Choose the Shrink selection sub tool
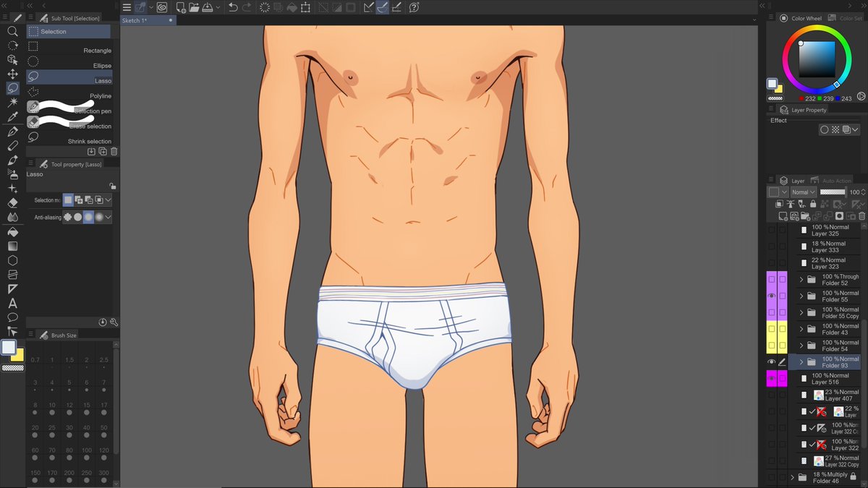This screenshot has height=488, width=868. point(69,137)
